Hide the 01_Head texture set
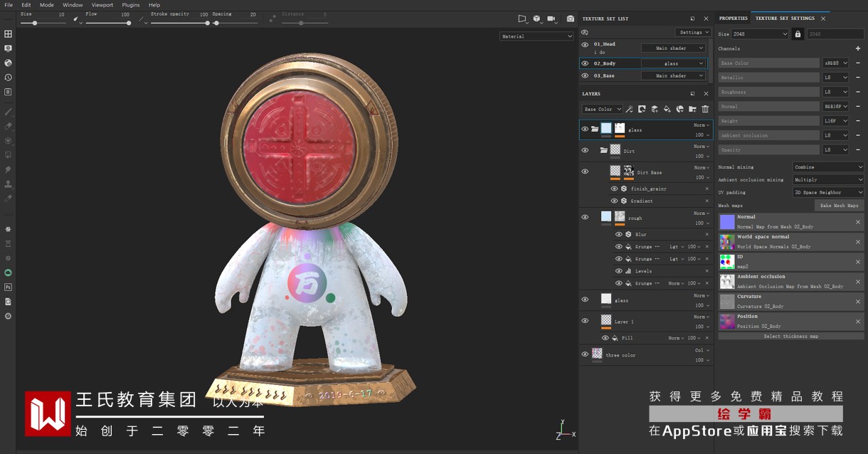 pos(586,45)
